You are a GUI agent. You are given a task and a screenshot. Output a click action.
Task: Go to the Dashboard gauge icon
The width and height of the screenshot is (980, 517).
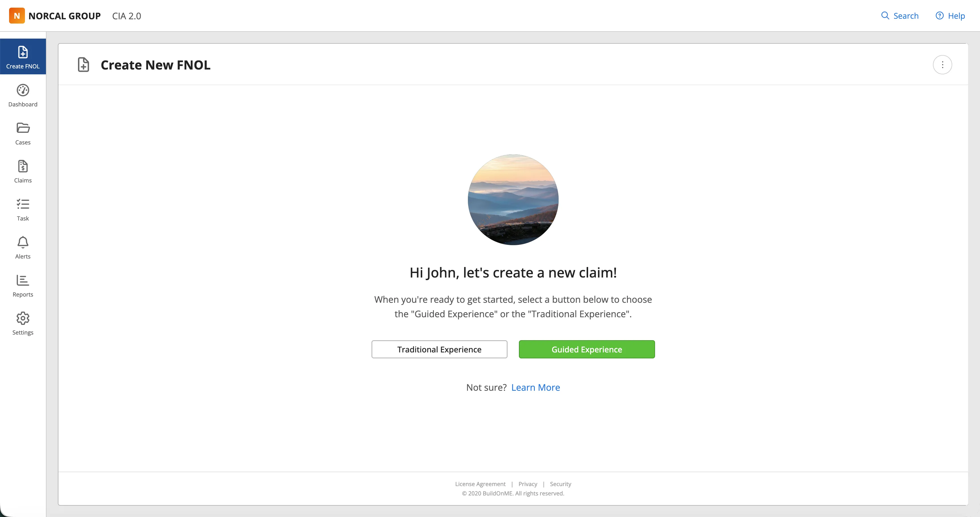(23, 90)
